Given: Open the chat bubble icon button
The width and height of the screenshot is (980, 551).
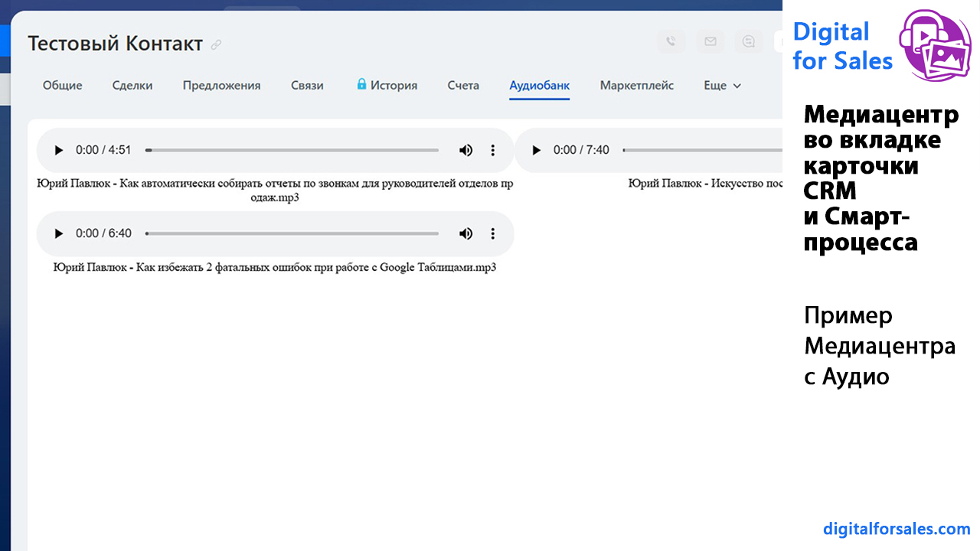Looking at the screenshot, I should pyautogui.click(x=749, y=41).
